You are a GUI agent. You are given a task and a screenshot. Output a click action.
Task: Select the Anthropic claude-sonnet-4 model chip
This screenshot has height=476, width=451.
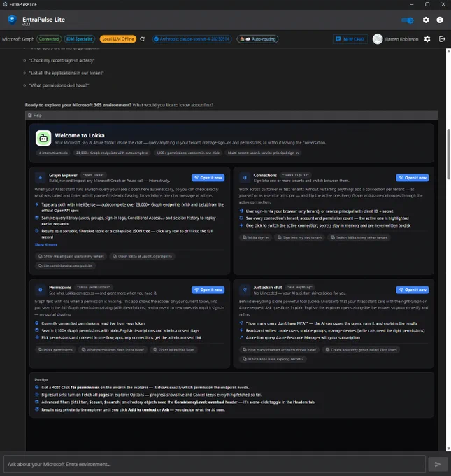pos(192,39)
